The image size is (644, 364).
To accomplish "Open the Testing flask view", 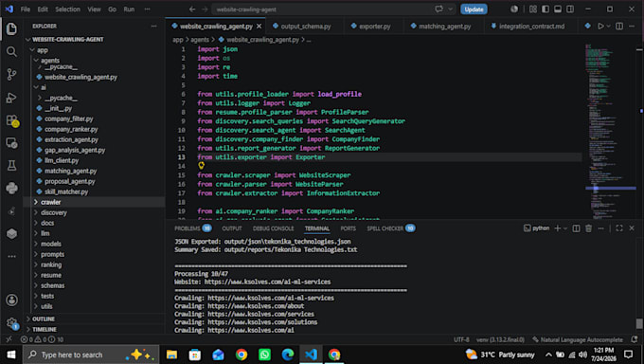I will click(x=11, y=166).
